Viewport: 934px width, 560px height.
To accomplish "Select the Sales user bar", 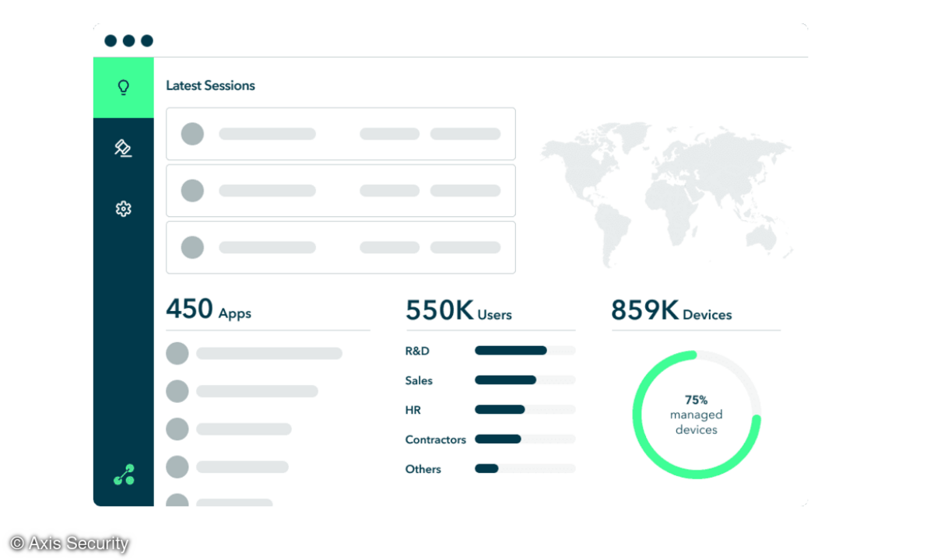I will [525, 380].
